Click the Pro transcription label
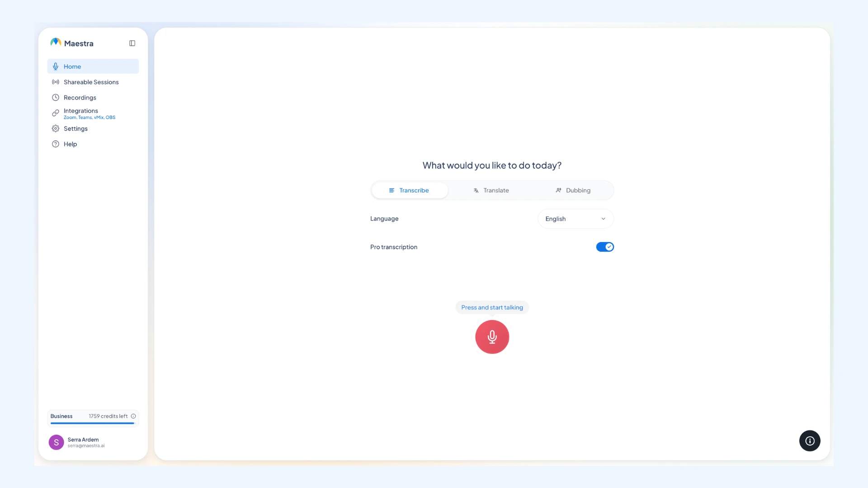This screenshot has height=488, width=868. [394, 247]
